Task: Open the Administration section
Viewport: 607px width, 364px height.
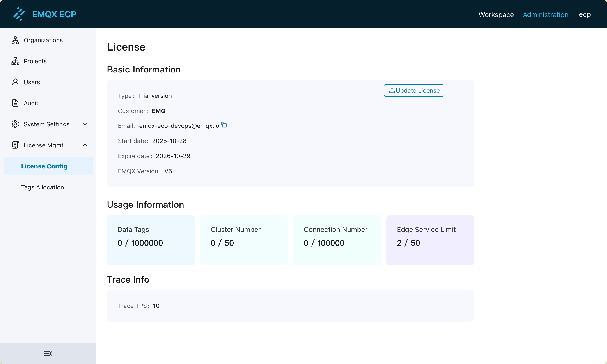Action: 545,14
